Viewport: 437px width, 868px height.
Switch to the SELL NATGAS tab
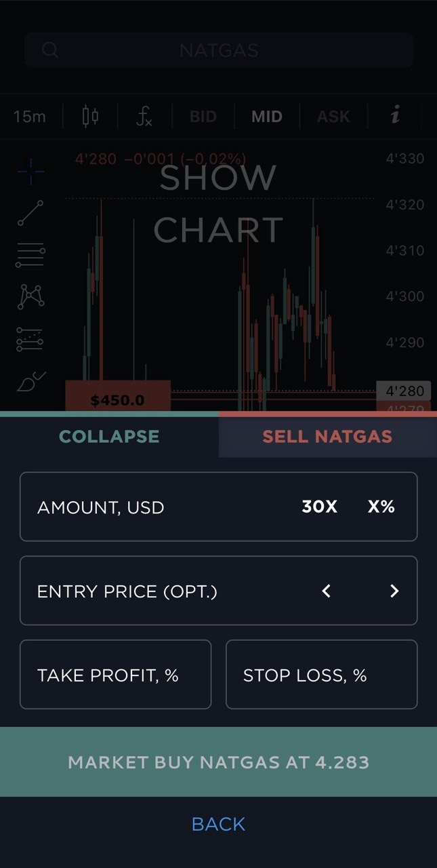[x=327, y=436]
